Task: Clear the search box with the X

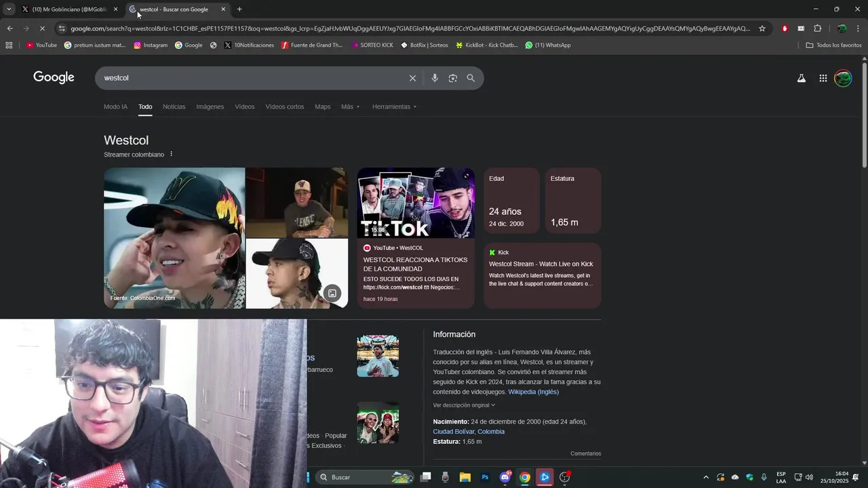Action: click(412, 78)
